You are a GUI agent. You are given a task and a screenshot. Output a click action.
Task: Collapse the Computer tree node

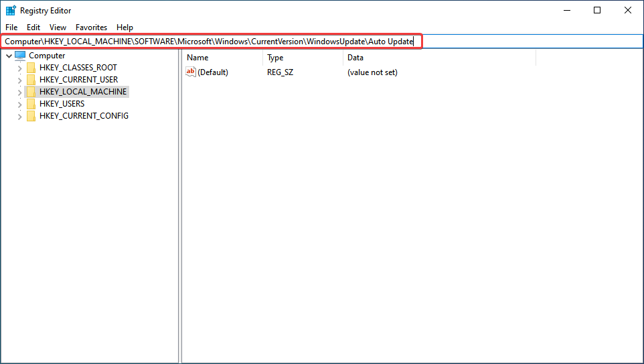(9, 56)
